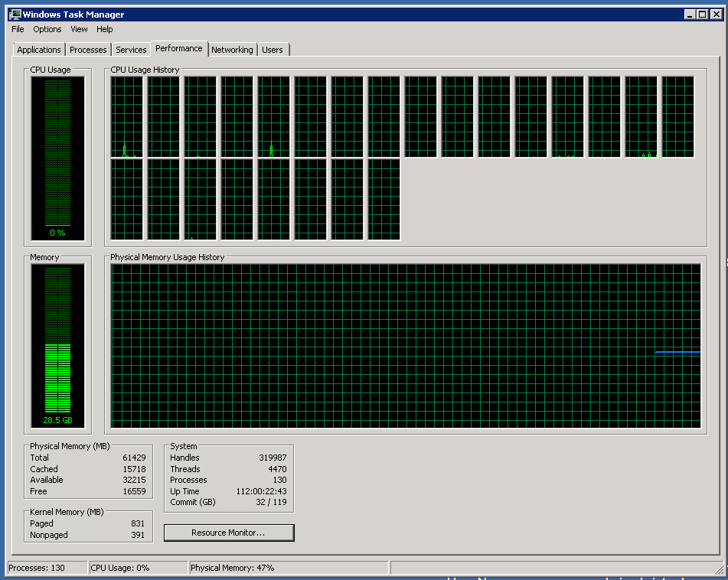
Task: Select the Performance tab
Action: click(x=179, y=48)
